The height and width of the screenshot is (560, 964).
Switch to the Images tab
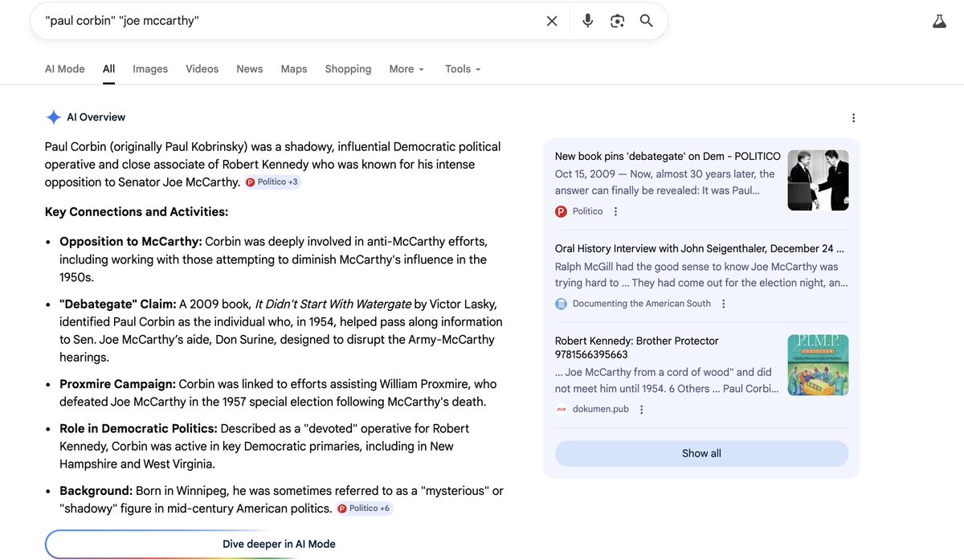click(x=150, y=69)
